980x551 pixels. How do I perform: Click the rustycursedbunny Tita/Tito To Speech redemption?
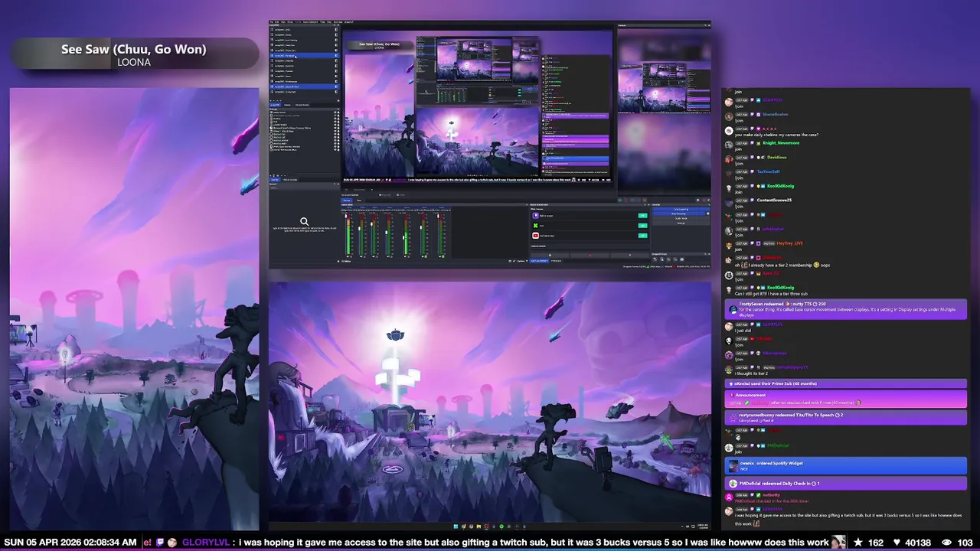pos(845,417)
